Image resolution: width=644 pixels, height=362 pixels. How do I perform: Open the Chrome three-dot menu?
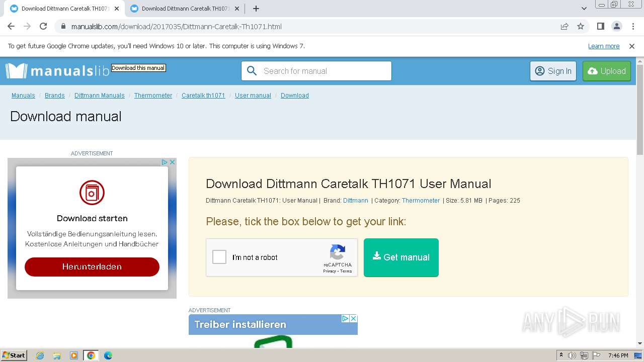[x=633, y=26]
